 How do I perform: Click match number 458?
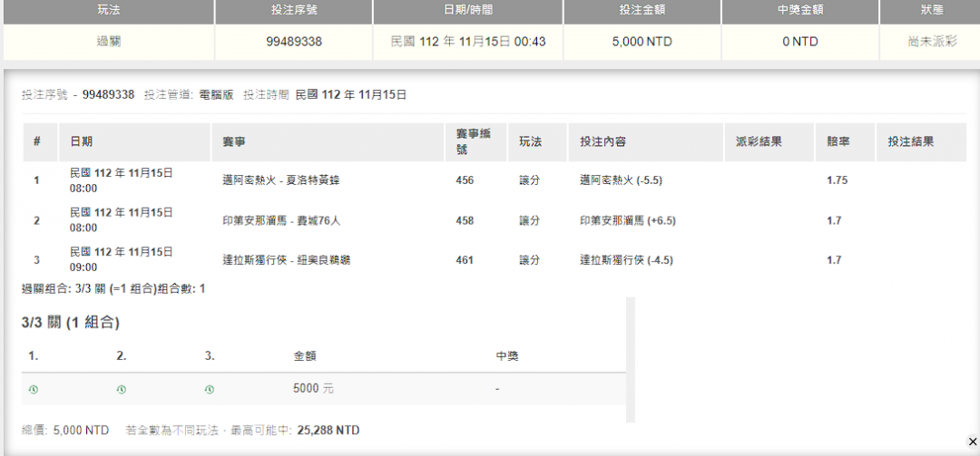[x=465, y=220]
